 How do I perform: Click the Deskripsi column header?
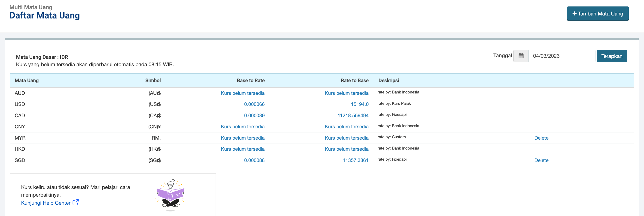388,80
